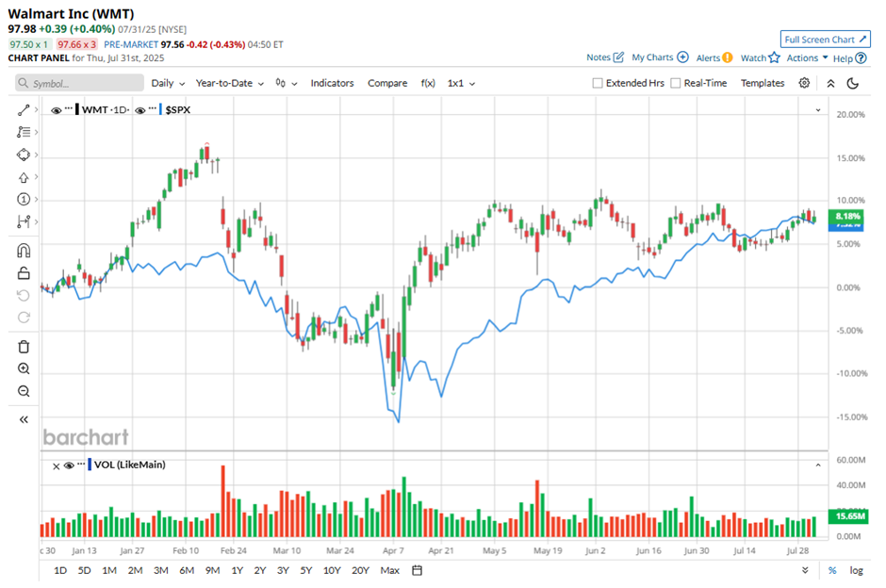
Task: Click the 8.18% WMT price label
Action: tap(845, 216)
